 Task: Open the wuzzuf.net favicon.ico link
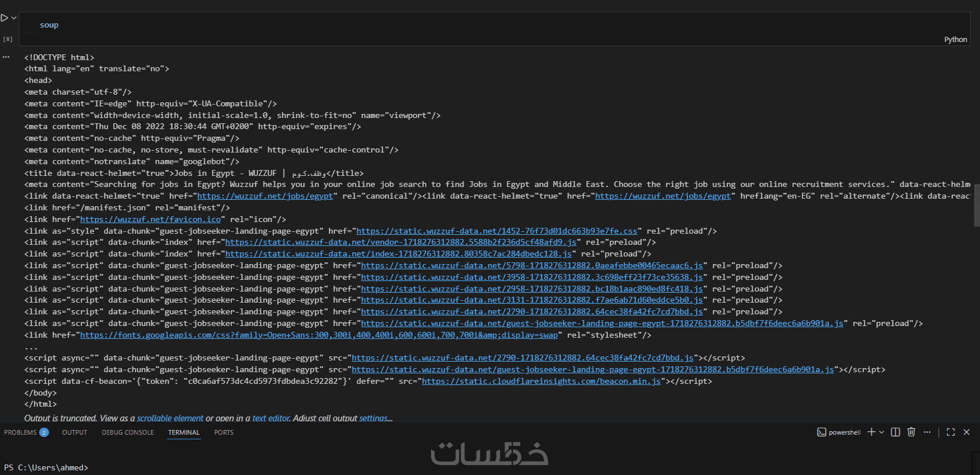click(x=151, y=219)
